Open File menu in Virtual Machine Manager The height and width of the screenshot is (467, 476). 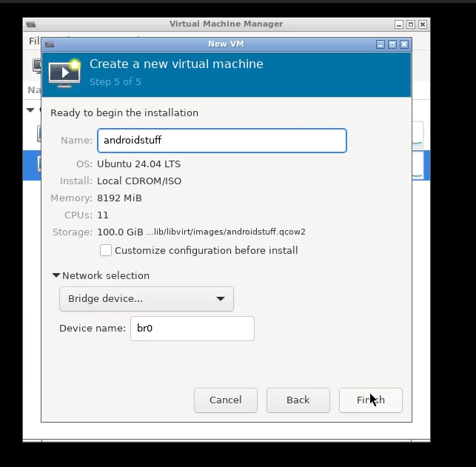(34, 41)
